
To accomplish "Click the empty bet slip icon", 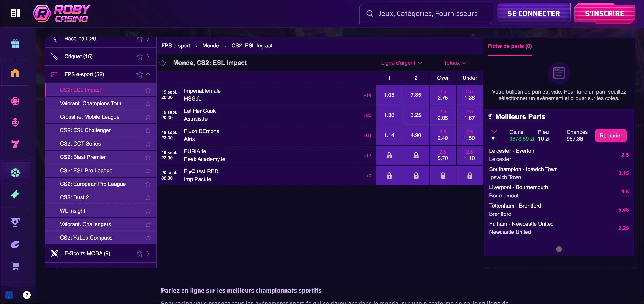I will [x=559, y=73].
